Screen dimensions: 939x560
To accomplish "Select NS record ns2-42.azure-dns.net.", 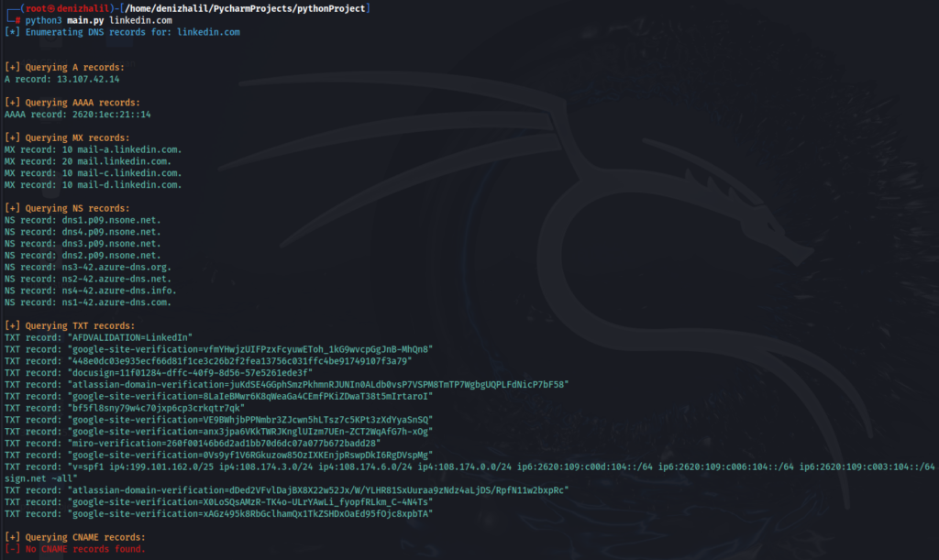I will (x=88, y=279).
